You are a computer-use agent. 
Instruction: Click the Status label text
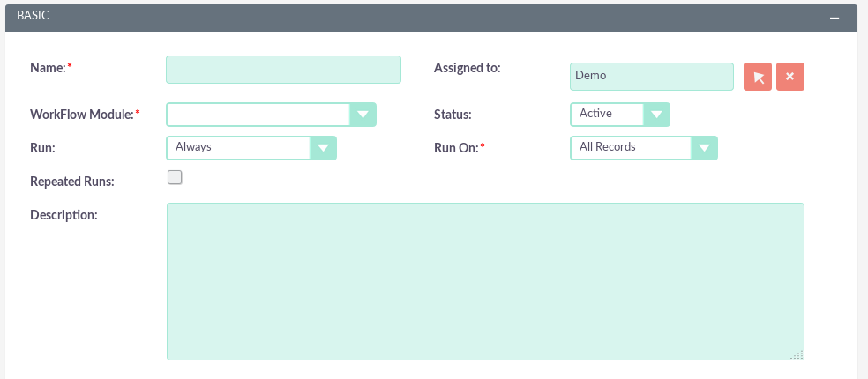453,115
